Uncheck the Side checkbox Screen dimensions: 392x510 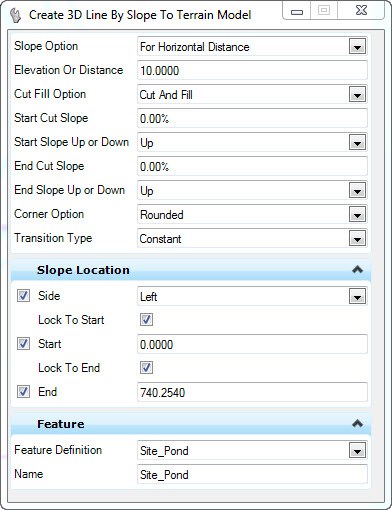pos(23,296)
